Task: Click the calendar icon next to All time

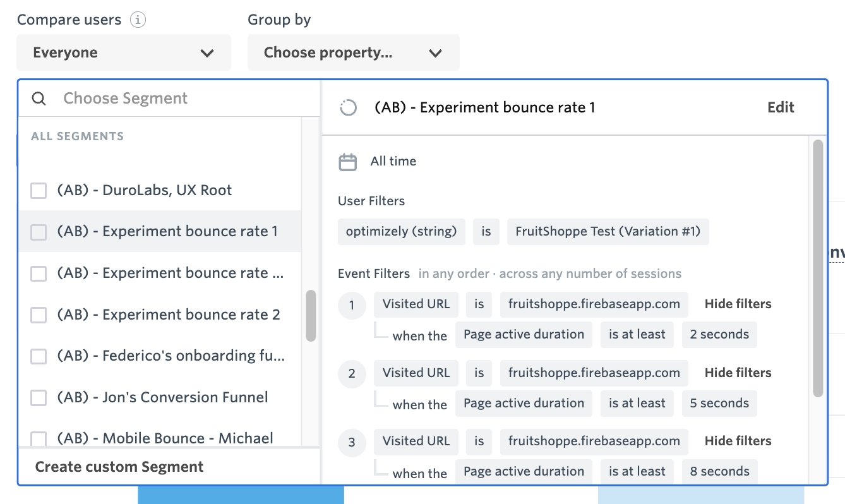Action: click(348, 162)
